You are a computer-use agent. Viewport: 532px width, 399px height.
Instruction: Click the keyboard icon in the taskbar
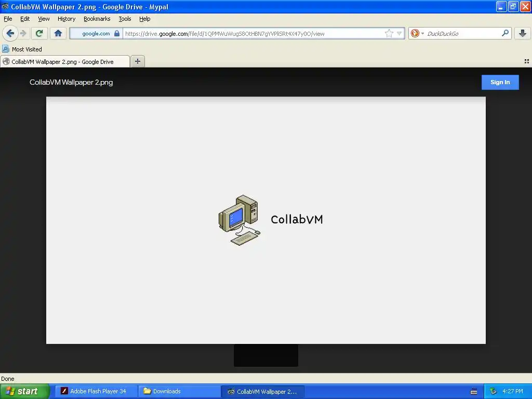(474, 392)
